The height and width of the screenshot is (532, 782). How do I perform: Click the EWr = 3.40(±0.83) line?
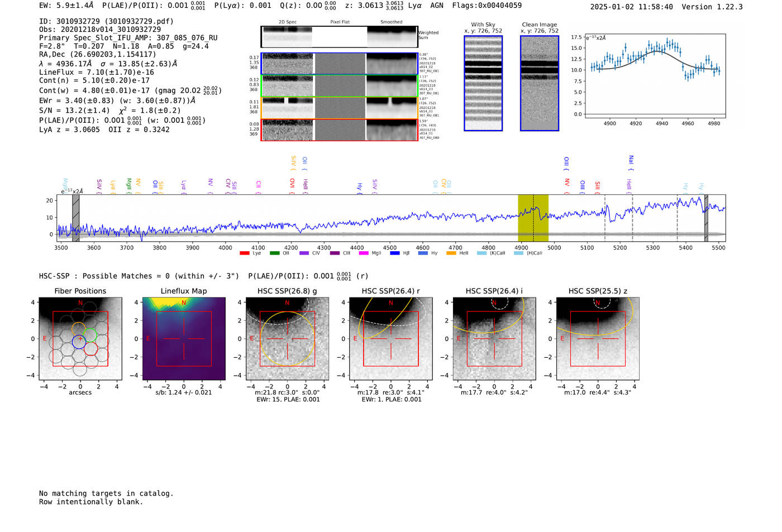pyautogui.click(x=117, y=100)
